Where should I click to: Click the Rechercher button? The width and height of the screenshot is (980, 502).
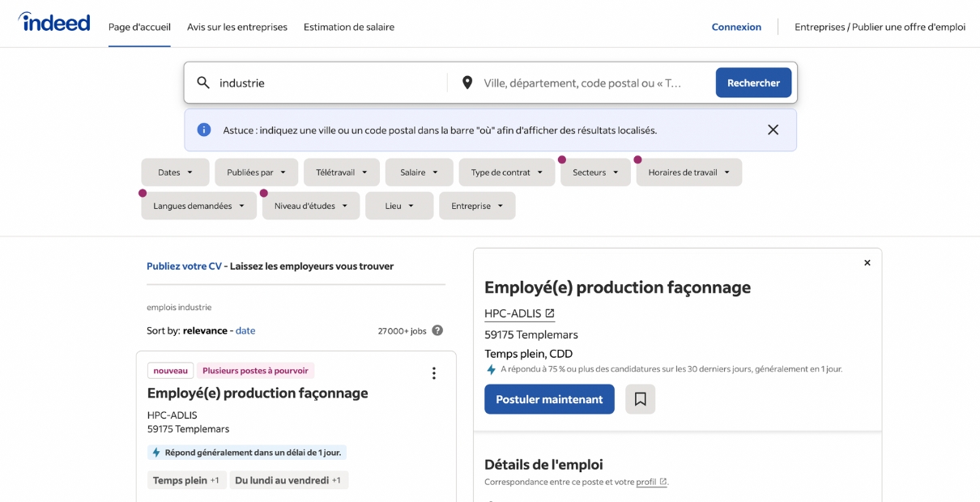(753, 83)
